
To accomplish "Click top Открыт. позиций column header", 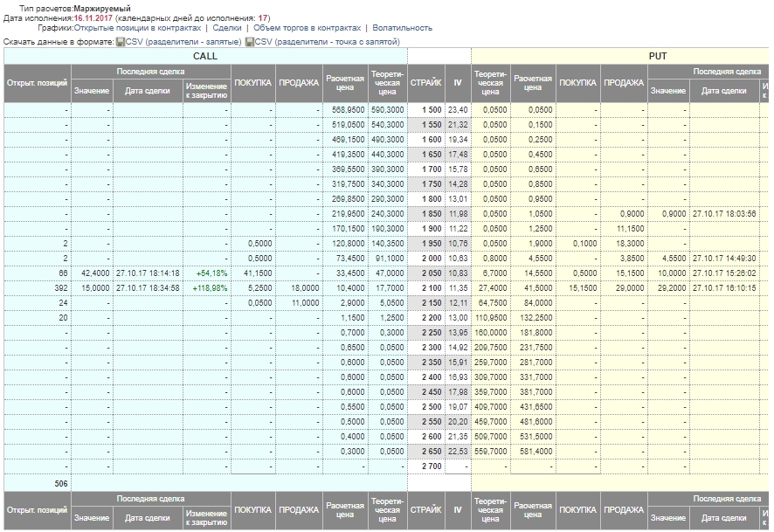I will point(37,83).
